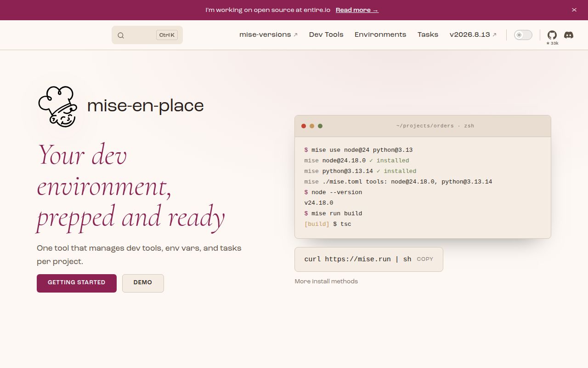Click the 'mise run build' command line
Viewport: 588px width, 368px height.
coord(333,213)
